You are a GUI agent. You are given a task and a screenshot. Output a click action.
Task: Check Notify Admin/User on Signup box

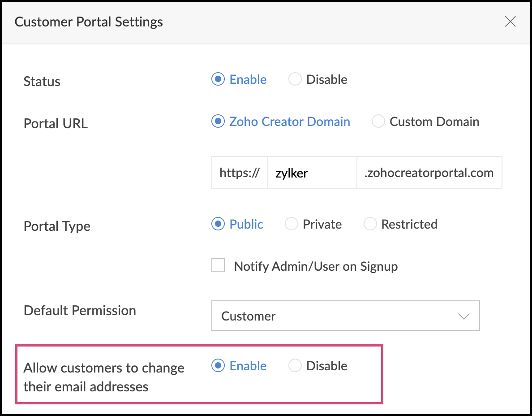click(x=218, y=265)
